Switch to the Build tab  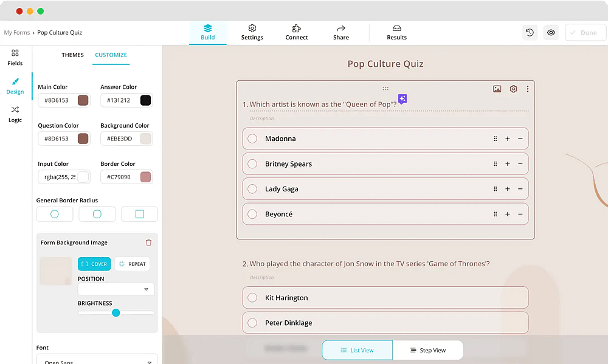208,33
